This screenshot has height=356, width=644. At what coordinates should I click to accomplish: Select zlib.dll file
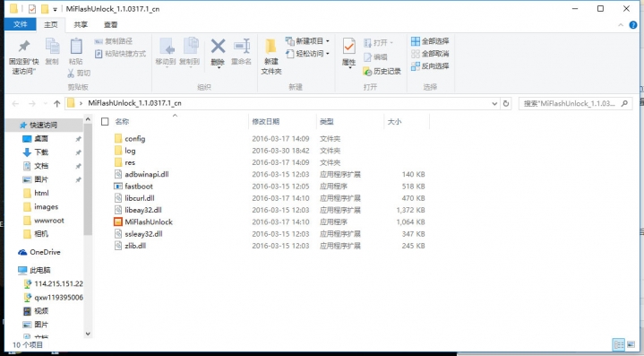coord(130,246)
